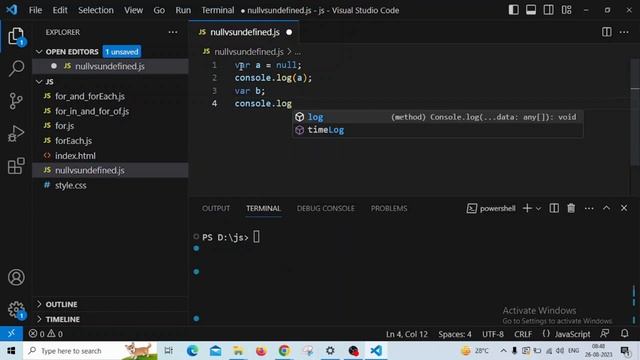
Task: Click the feedback icon in status bar
Action: point(605,334)
